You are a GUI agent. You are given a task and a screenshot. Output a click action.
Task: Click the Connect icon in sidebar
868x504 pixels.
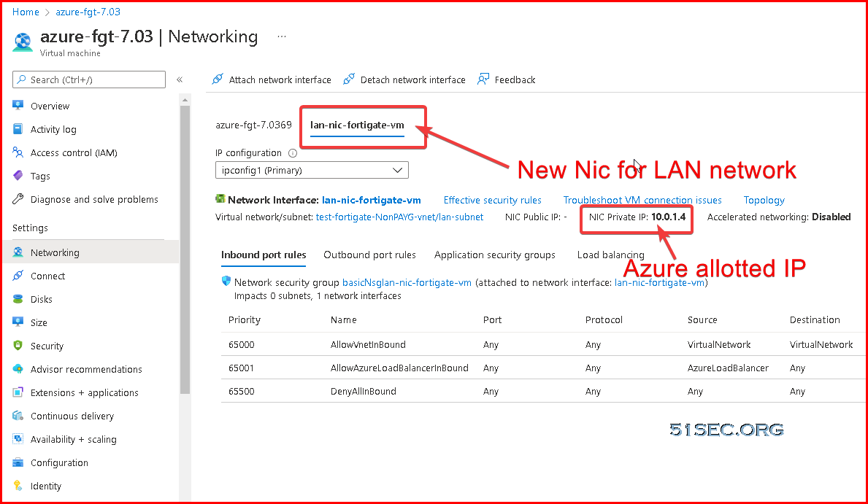coord(18,276)
